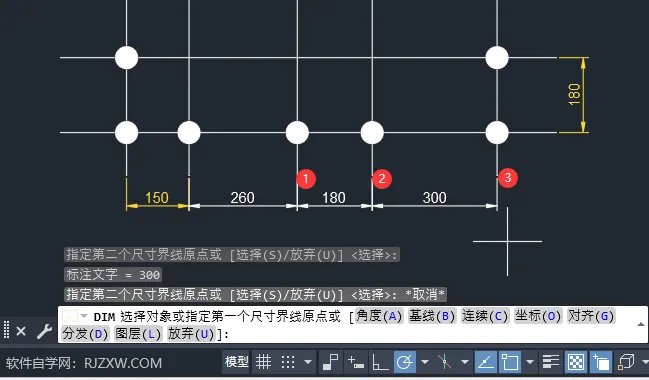
Task: Choose the 坐标(O) option
Action: coord(538,316)
